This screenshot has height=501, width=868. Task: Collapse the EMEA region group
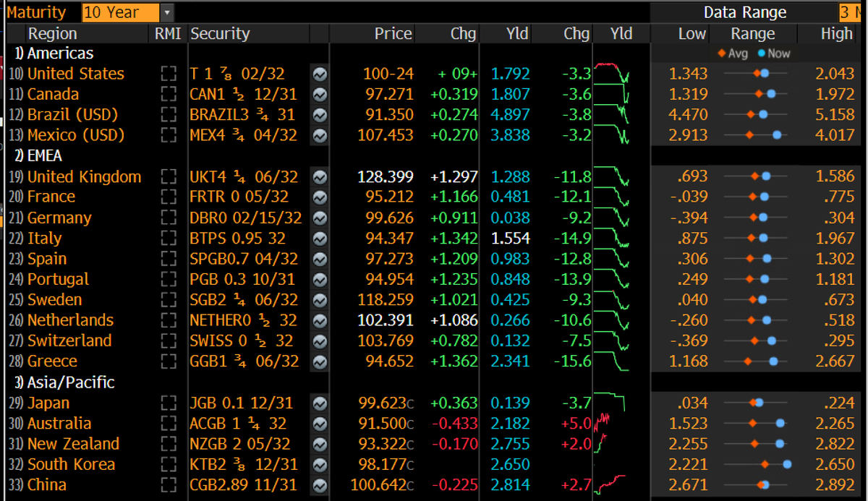(x=39, y=155)
